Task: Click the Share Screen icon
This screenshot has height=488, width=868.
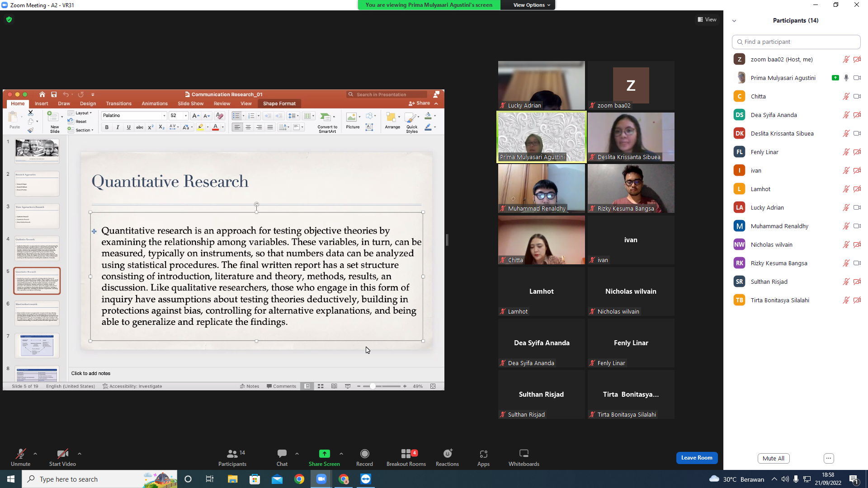Action: [x=324, y=457]
